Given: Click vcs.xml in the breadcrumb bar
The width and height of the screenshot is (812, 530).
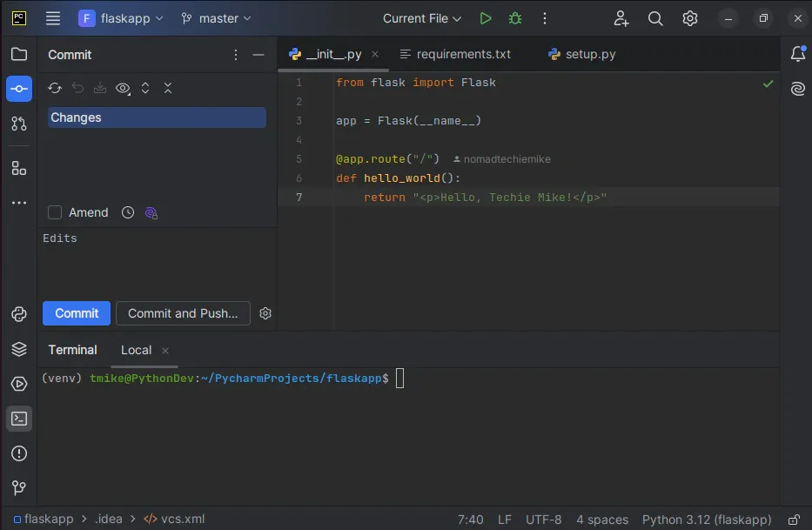Looking at the screenshot, I should (174, 519).
